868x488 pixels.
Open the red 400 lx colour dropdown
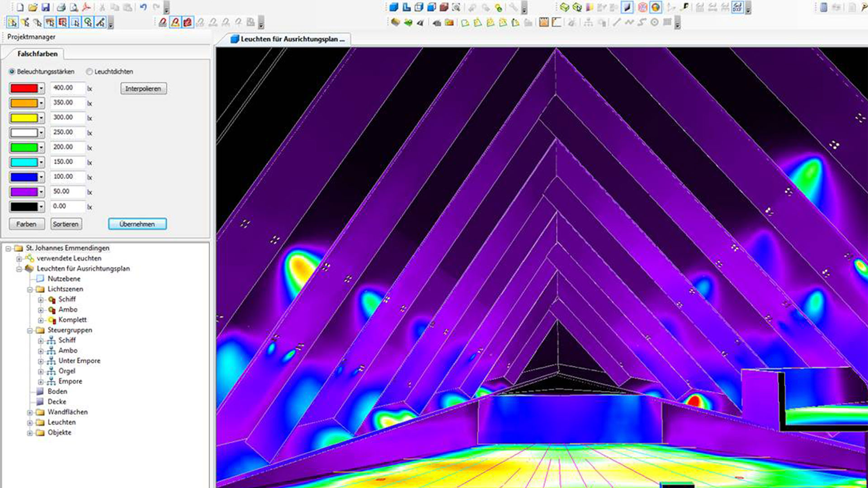click(41, 89)
